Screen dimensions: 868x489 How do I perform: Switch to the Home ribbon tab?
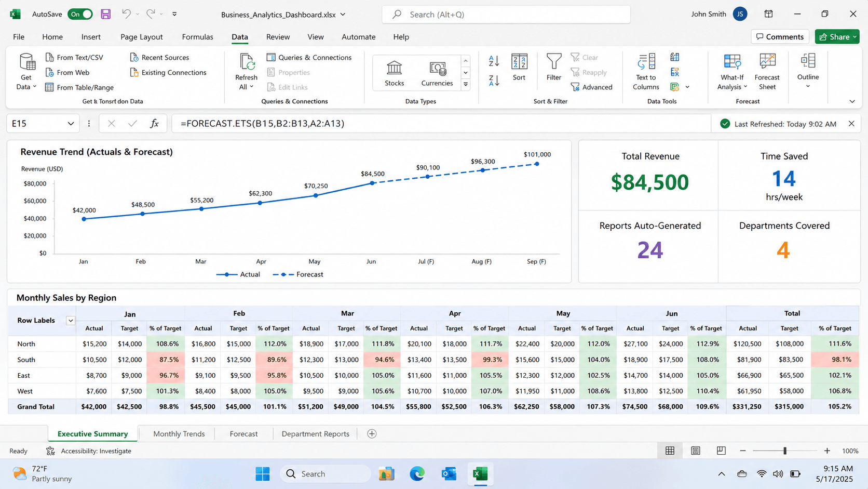pos(52,37)
